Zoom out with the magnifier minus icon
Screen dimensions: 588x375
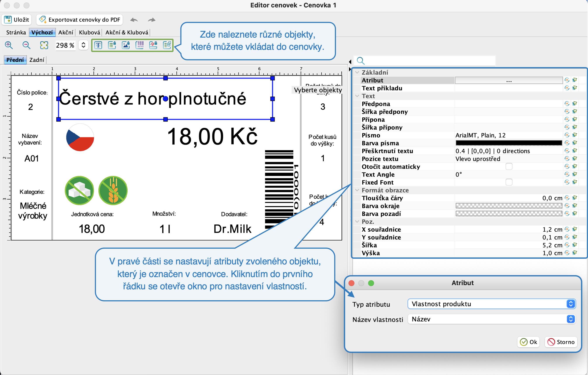[x=26, y=45]
